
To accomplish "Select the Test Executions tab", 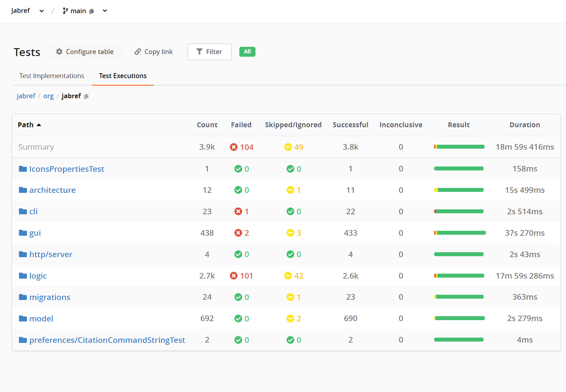I will point(123,76).
